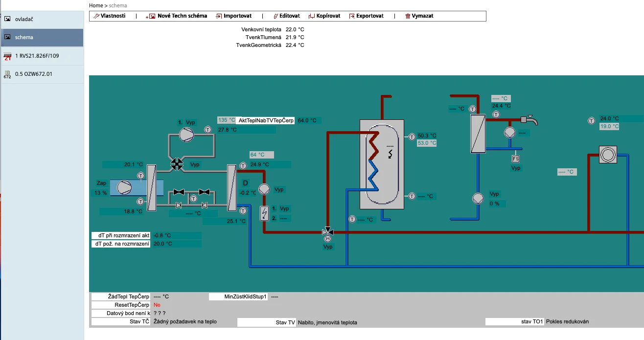The image size is (644, 340).
Task: Click Vymazat with trash icon
Action: 419,16
